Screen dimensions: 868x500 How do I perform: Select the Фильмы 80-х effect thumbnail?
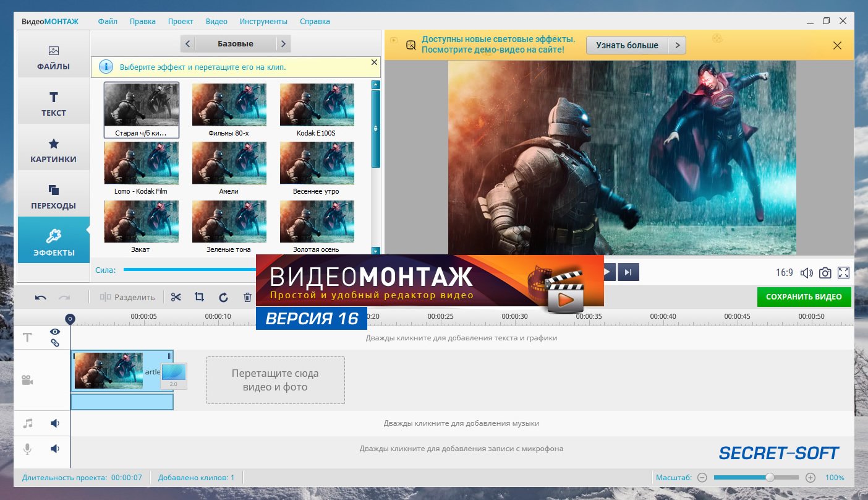coord(229,105)
